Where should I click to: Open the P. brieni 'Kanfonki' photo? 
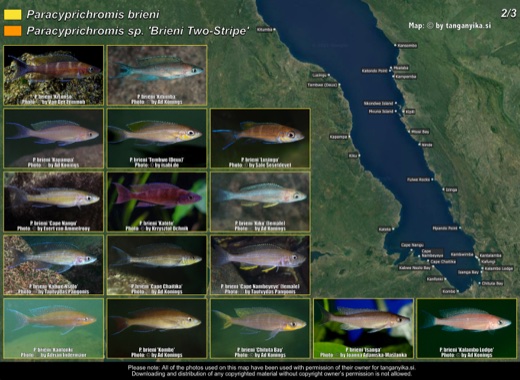[54, 328]
